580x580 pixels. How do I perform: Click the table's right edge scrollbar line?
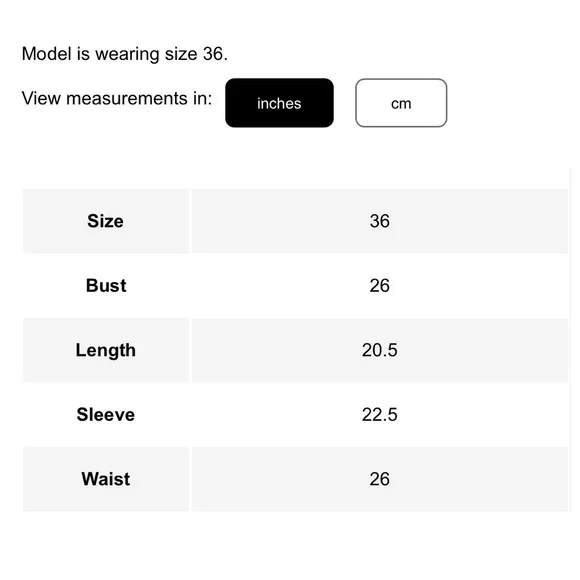[x=571, y=340]
